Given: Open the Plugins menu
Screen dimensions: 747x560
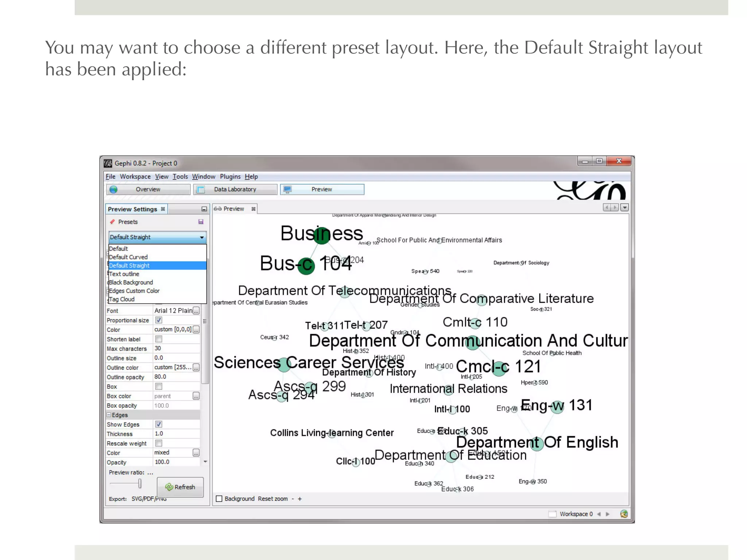Looking at the screenshot, I should tap(230, 176).
